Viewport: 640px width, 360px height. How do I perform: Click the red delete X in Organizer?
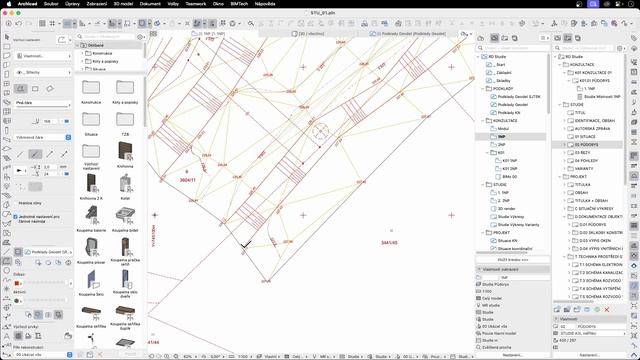coord(607,310)
